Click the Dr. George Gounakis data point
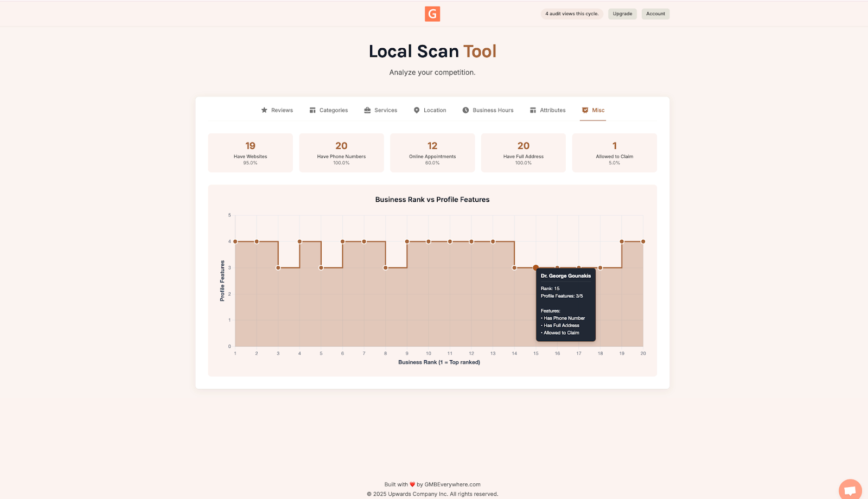 tap(535, 267)
